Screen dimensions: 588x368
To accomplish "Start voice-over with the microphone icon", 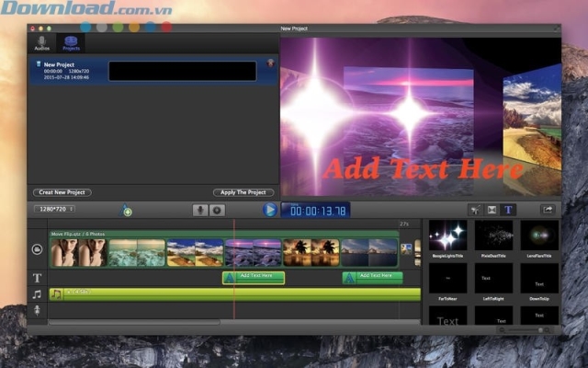I will [199, 210].
